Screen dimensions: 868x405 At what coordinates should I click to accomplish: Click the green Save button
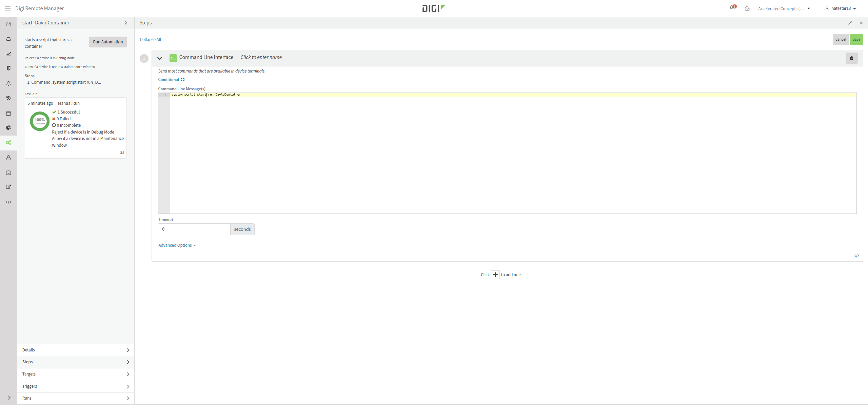[856, 39]
